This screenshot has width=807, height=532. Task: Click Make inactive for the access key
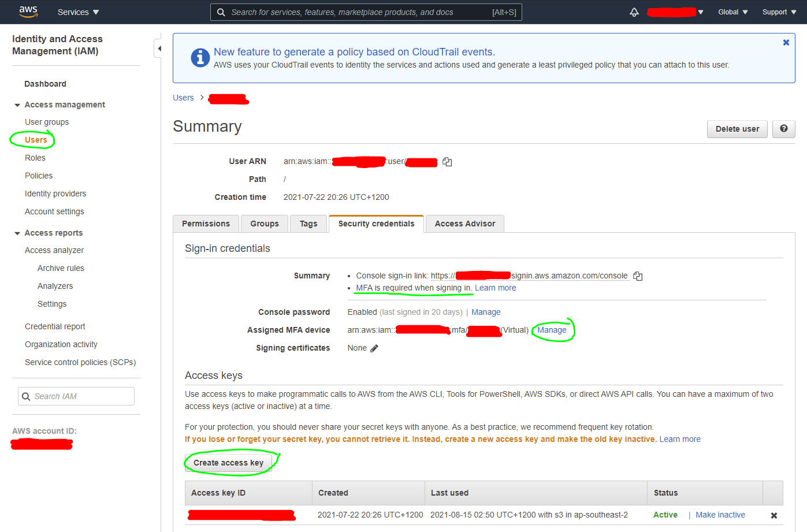tap(720, 515)
